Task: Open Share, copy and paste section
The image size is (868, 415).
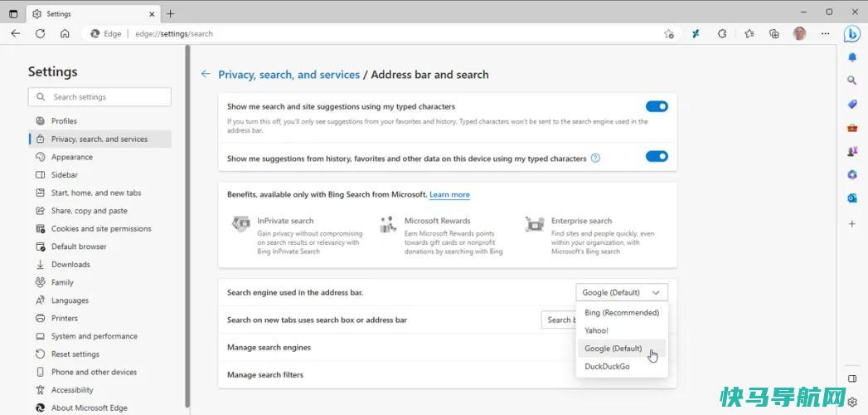Action: click(x=99, y=211)
